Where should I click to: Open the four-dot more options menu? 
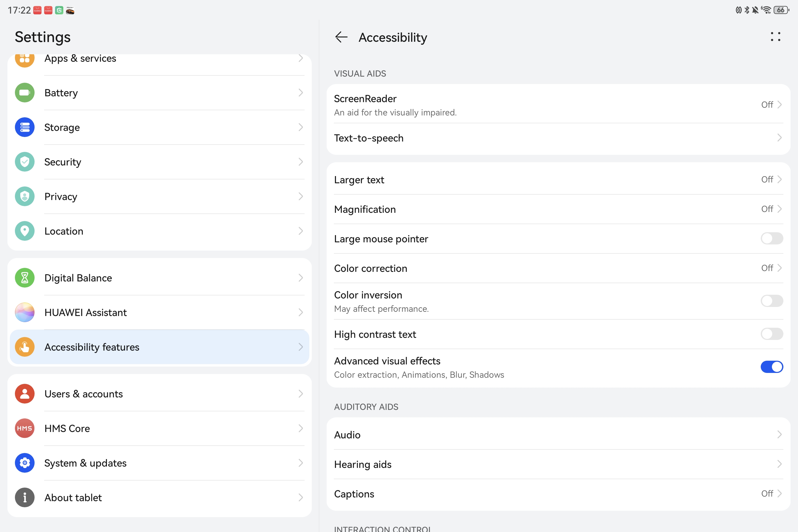[775, 37]
